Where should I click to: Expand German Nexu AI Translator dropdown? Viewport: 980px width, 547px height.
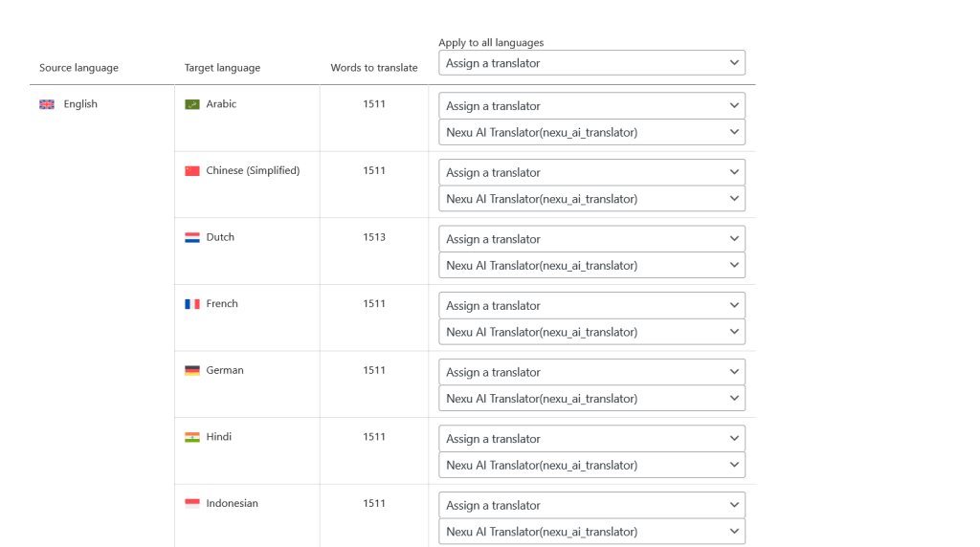click(591, 399)
